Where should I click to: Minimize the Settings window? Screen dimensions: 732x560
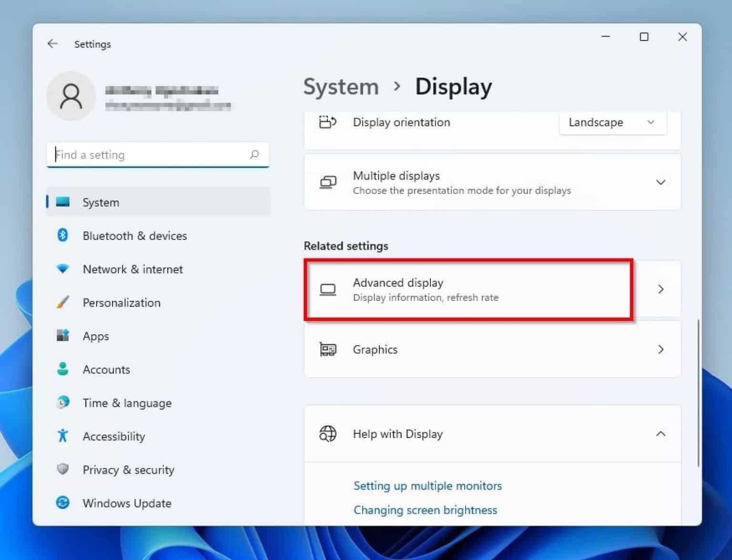tap(606, 37)
